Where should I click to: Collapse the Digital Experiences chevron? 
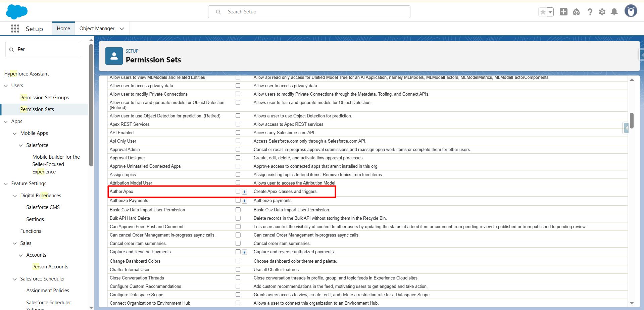point(15,196)
